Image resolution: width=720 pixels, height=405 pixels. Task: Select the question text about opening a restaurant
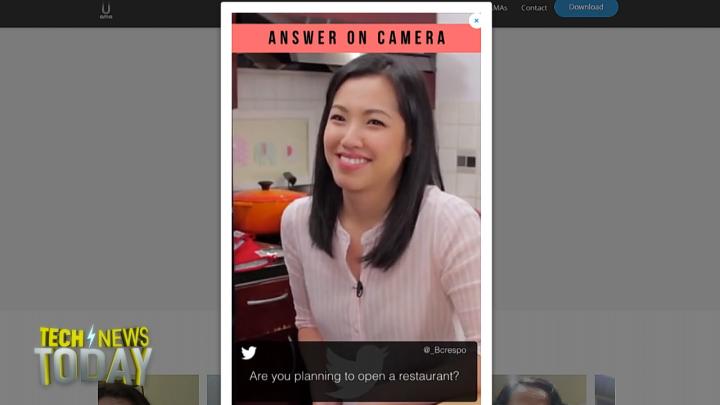tap(354, 377)
